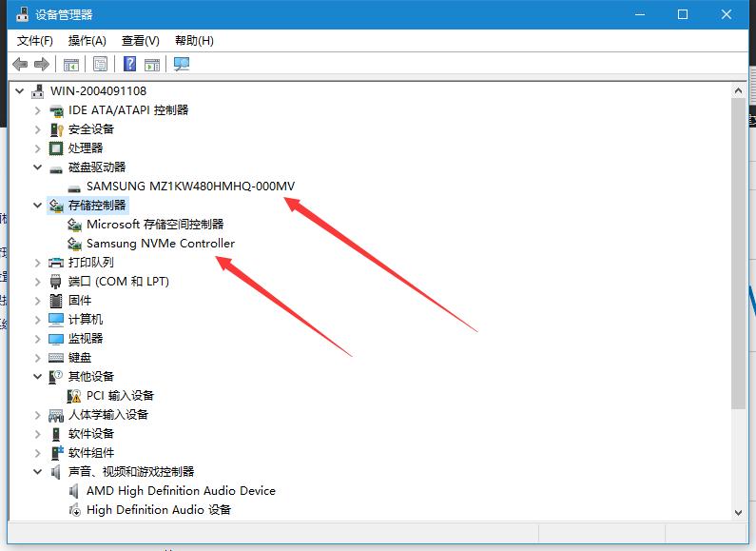Viewport: 756px width, 551px height.
Task: Expand the IDE ATA/ATAPI 控制器 node
Action: pyautogui.click(x=38, y=110)
